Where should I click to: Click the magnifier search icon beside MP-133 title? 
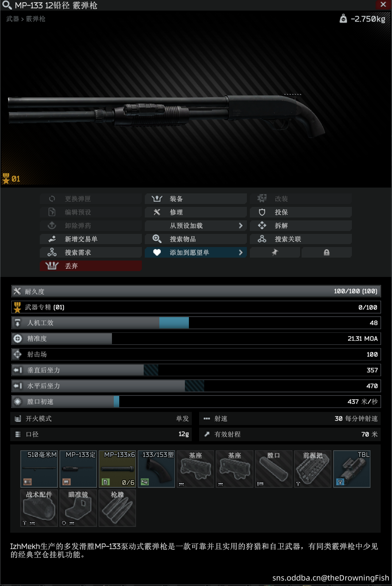point(7,5)
